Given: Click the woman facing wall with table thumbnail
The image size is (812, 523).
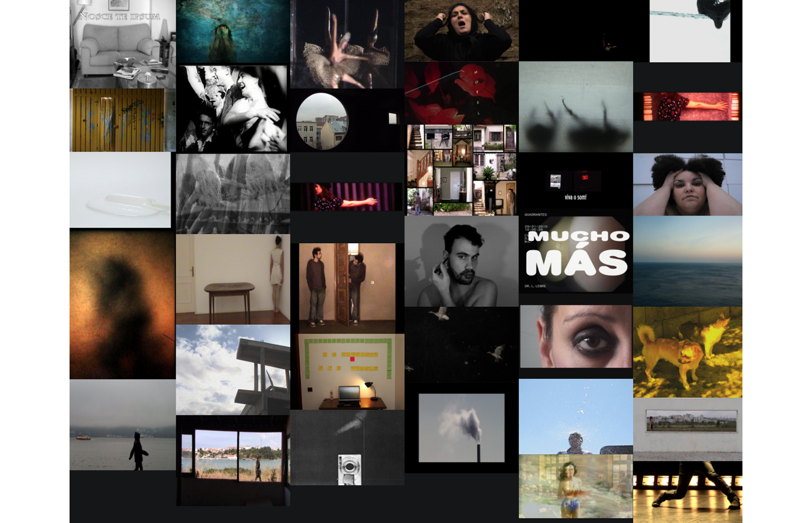Looking at the screenshot, I should (x=233, y=279).
